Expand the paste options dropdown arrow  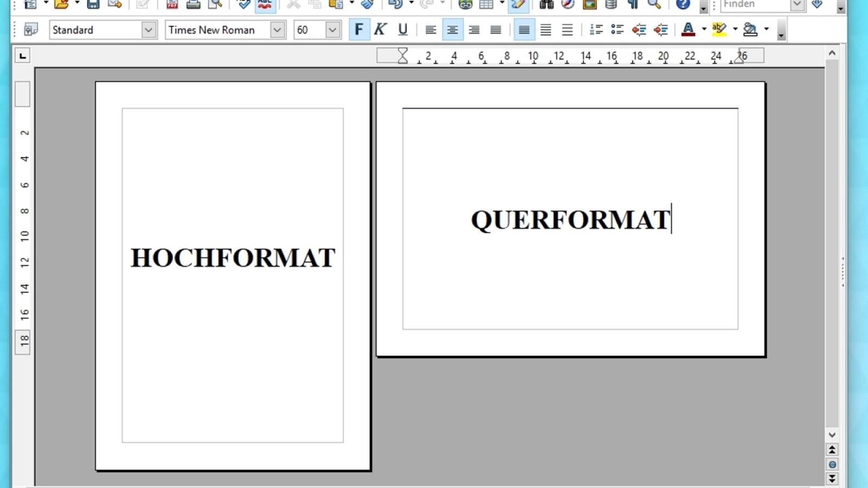pos(351,4)
